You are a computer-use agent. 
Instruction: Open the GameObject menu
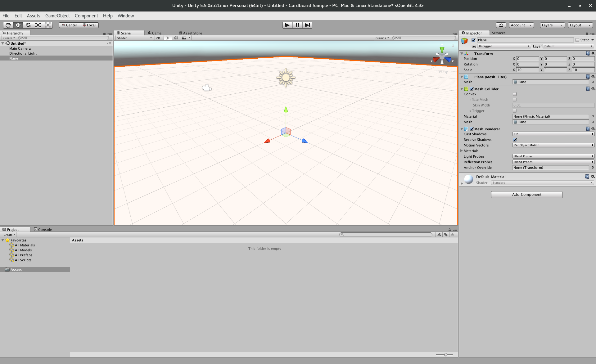[57, 16]
